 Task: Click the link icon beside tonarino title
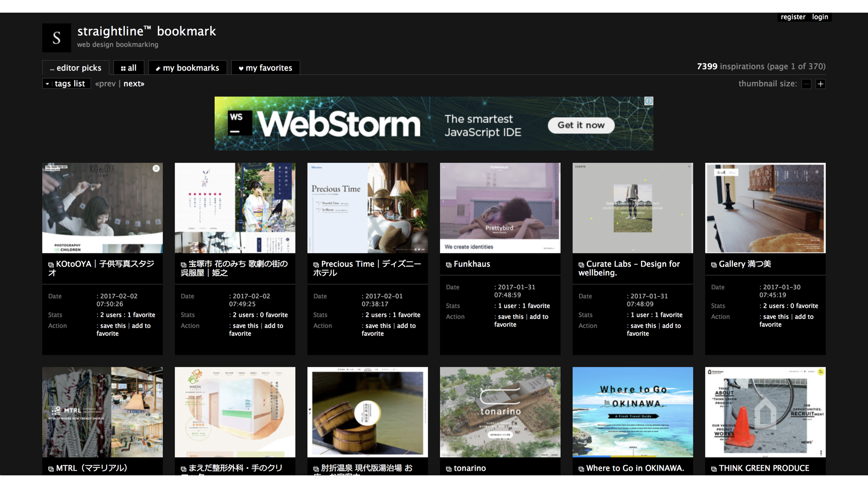pos(448,469)
